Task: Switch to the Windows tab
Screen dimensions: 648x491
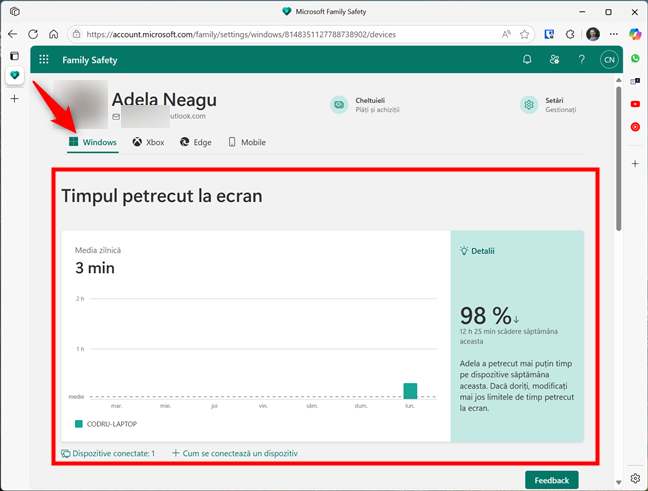Action: (x=93, y=142)
